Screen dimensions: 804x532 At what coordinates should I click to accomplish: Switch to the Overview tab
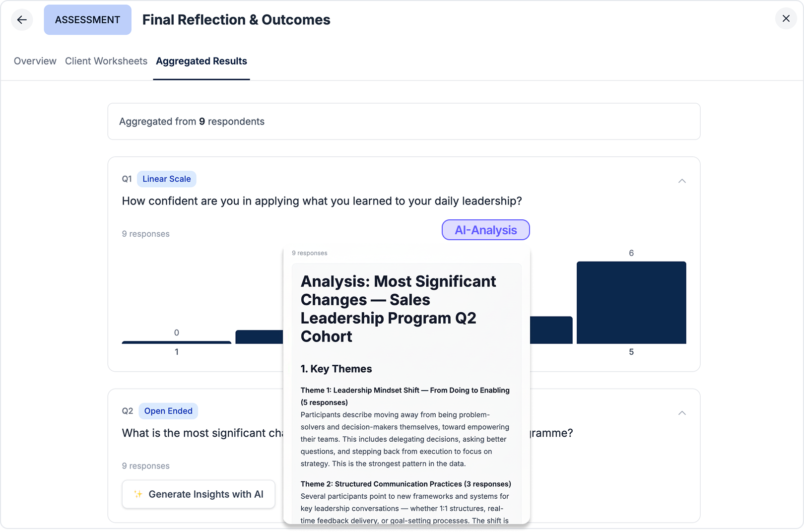pyautogui.click(x=35, y=61)
